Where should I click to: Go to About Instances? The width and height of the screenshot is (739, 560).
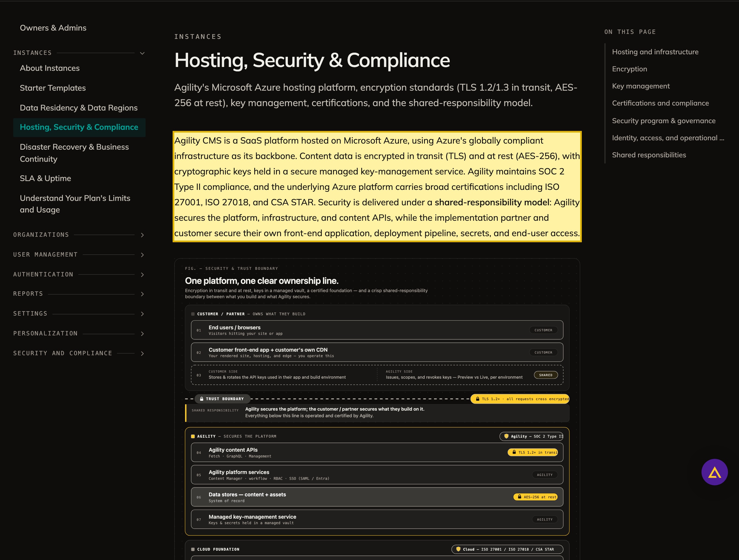[50, 68]
